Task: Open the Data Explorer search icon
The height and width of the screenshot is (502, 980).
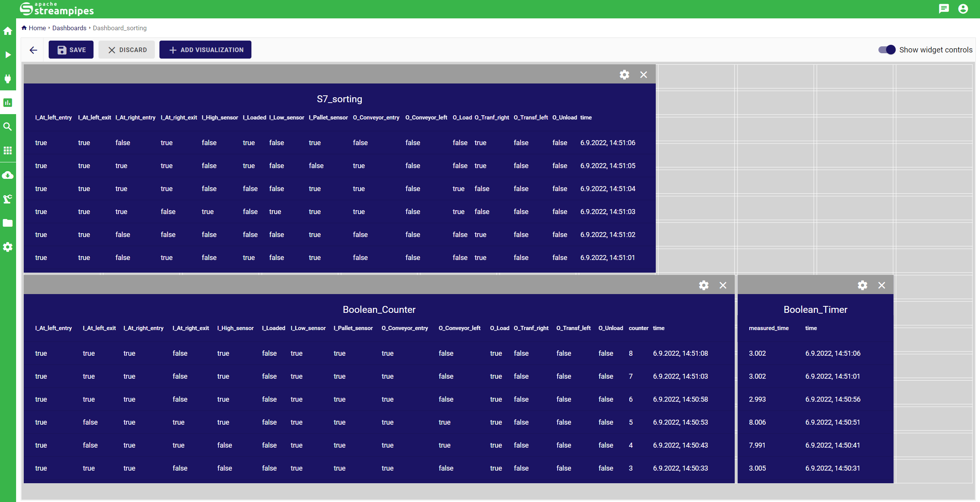Action: click(8, 127)
